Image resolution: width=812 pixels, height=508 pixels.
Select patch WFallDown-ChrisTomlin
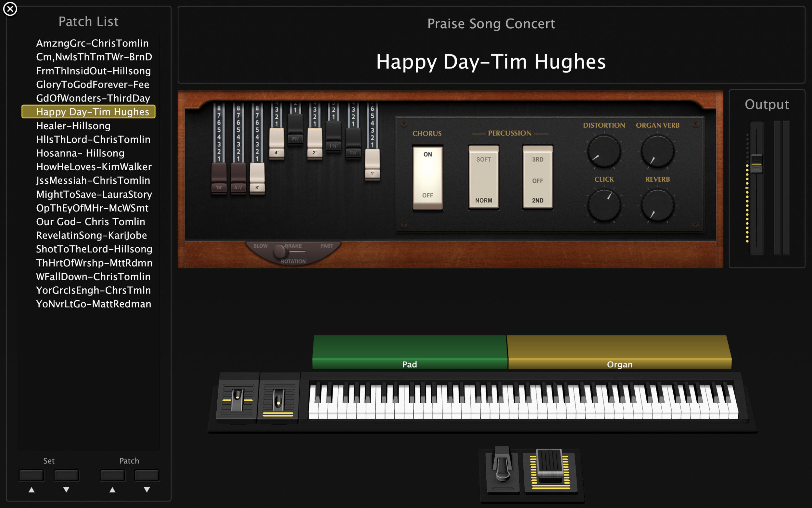(x=93, y=277)
